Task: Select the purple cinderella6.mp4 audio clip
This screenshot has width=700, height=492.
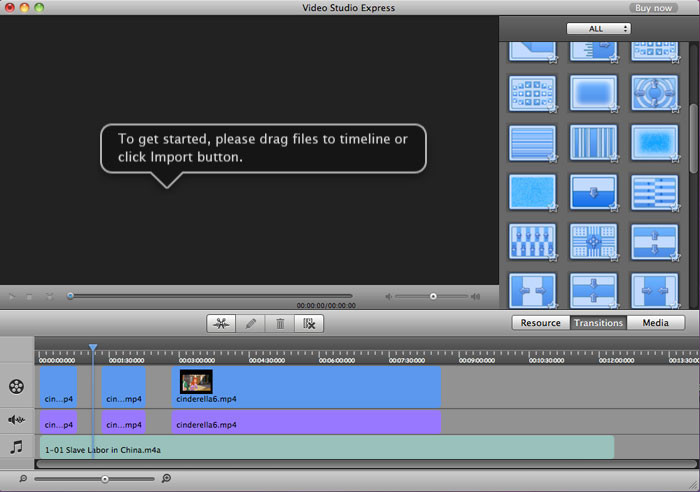Action: [306, 422]
